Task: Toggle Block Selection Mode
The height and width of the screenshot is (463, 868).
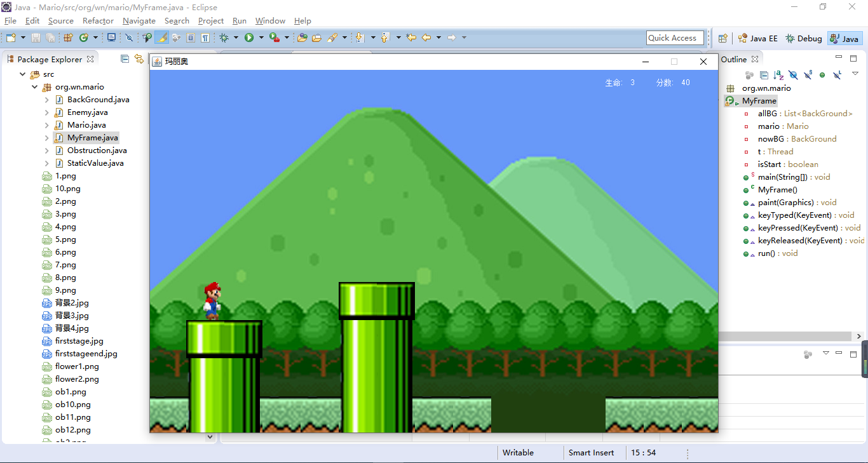Action: coord(191,38)
